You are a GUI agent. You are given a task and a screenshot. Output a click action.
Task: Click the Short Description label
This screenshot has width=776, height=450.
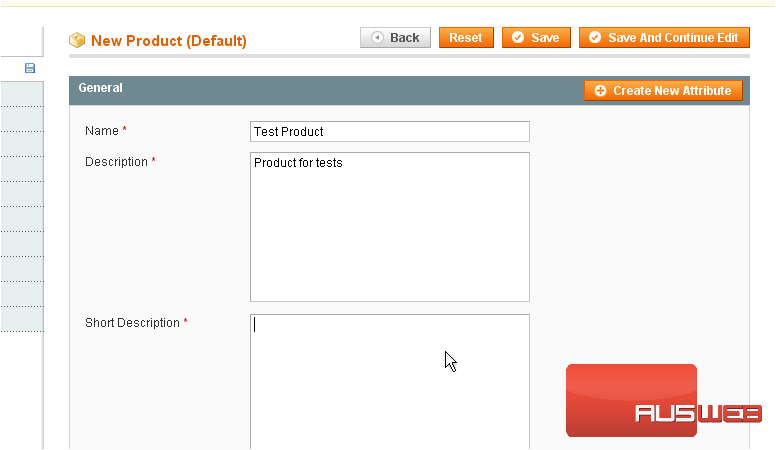pos(132,323)
